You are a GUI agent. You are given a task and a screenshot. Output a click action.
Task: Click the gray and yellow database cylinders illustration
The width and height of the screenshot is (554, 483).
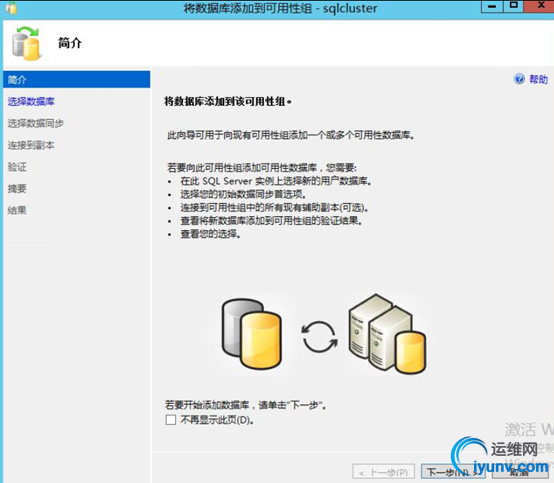pos(252,334)
